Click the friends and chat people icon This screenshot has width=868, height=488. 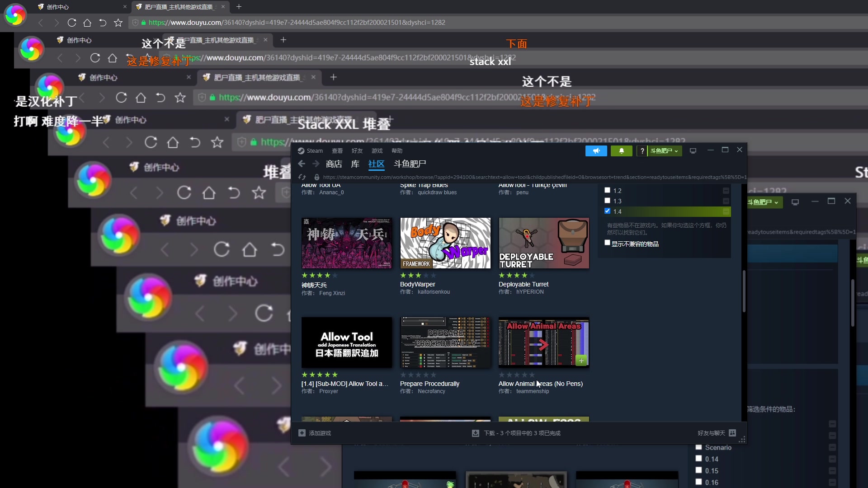[732, 433]
